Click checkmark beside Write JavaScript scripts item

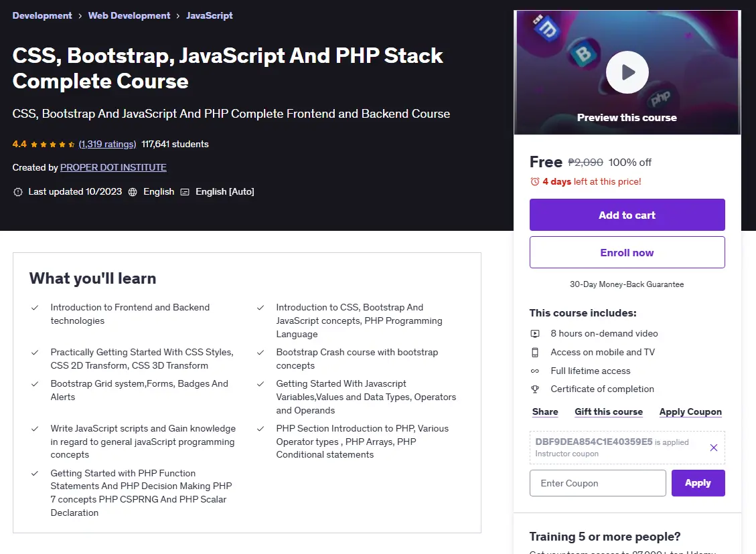[35, 429]
